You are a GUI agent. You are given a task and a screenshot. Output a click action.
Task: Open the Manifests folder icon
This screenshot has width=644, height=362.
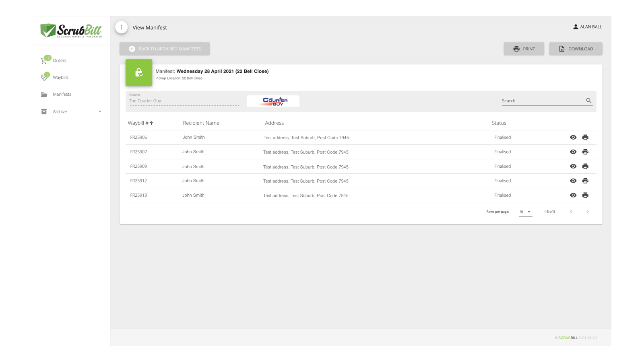click(x=44, y=94)
